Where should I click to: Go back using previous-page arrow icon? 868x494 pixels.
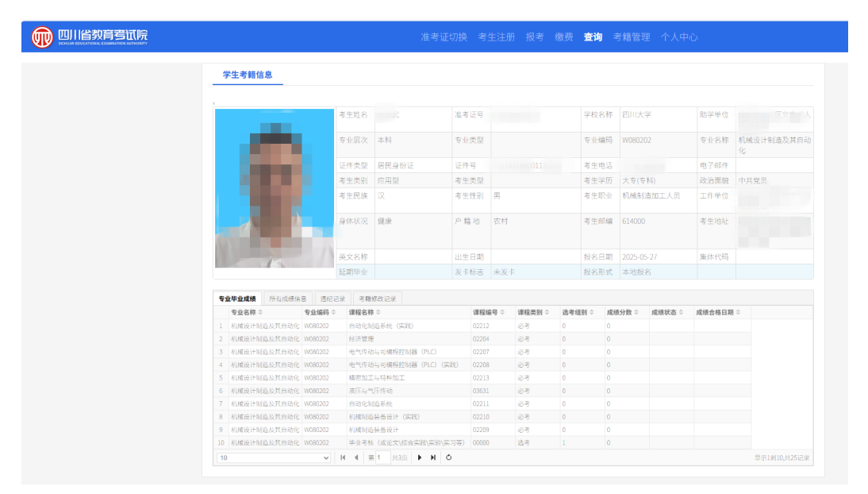(x=356, y=457)
